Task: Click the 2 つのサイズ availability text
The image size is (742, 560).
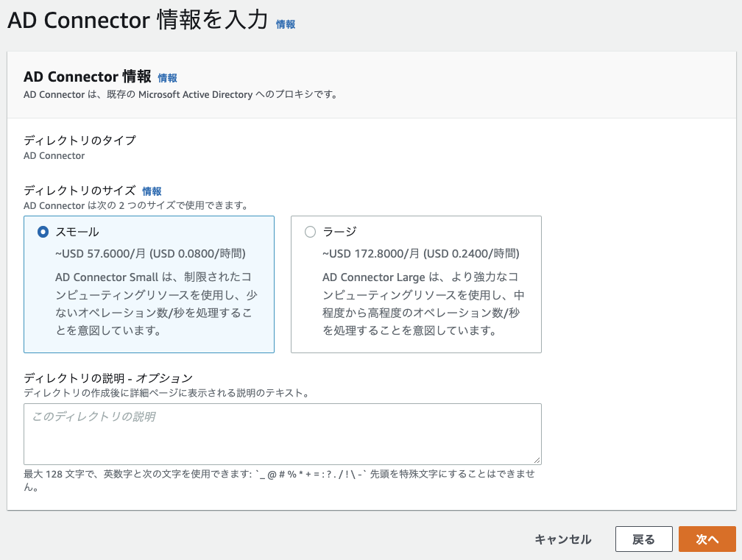Action: coord(135,206)
